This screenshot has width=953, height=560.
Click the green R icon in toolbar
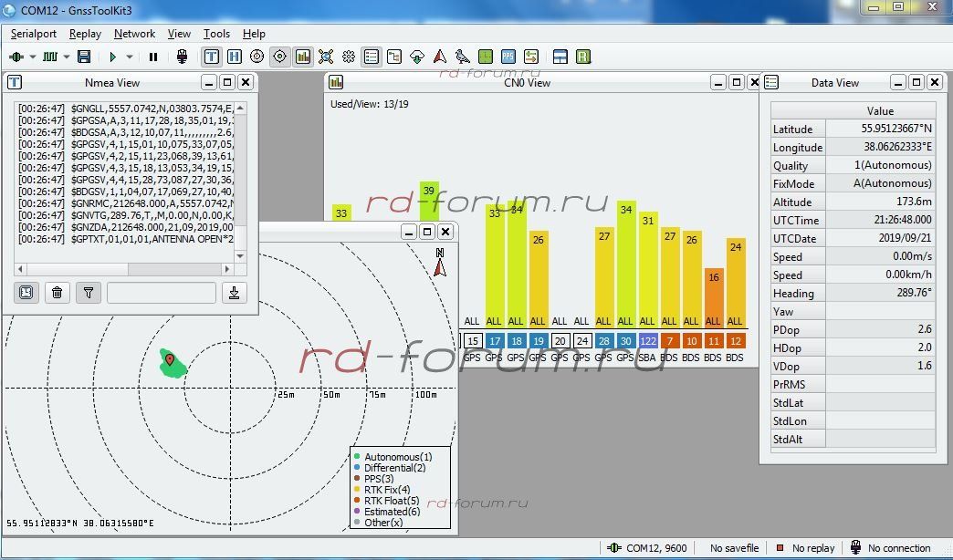pyautogui.click(x=583, y=57)
